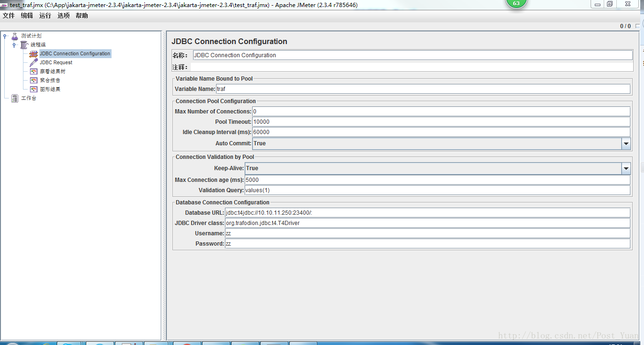The height and width of the screenshot is (345, 644).
Task: Select the JDBC Connection Configuration test-tube icon
Action: click(33, 54)
